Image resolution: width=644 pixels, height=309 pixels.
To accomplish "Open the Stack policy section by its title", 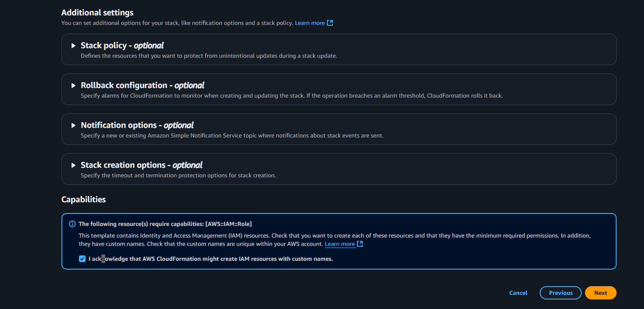I will click(122, 45).
